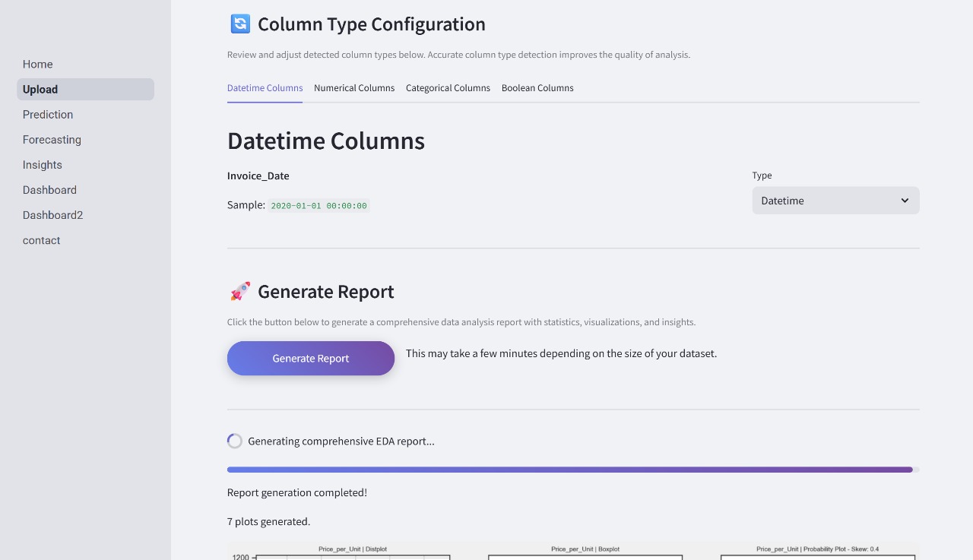The height and width of the screenshot is (560, 973).
Task: Switch to Categorical Columns tab
Action: tap(448, 88)
